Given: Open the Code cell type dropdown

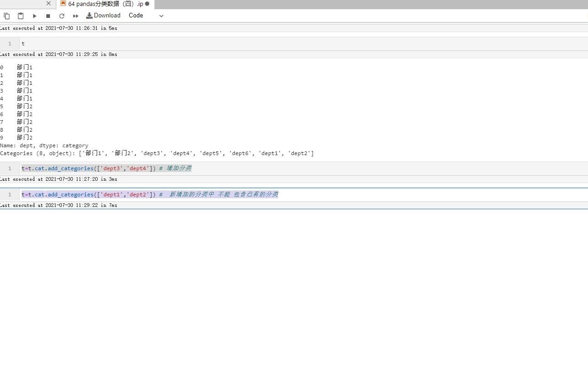Looking at the screenshot, I should pos(146,16).
